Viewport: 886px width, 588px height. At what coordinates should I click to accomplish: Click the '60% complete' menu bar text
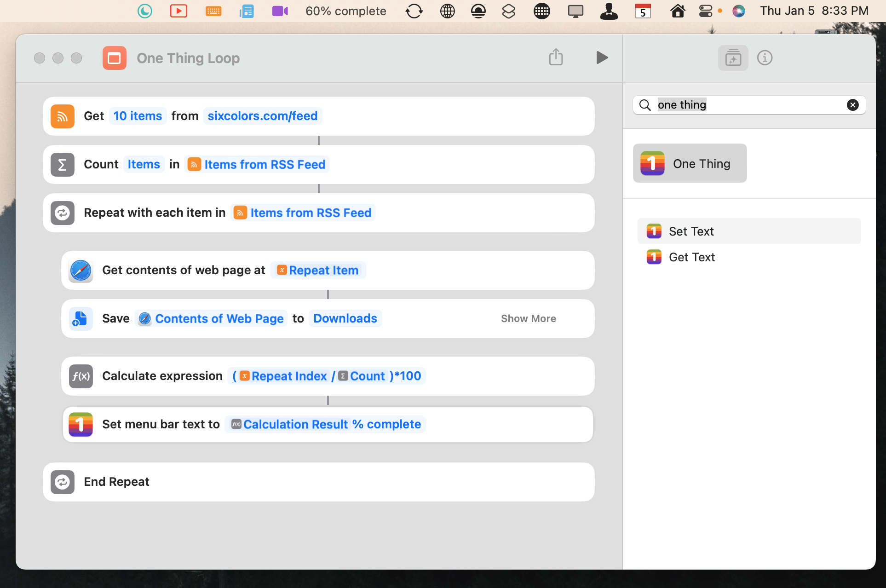tap(346, 11)
